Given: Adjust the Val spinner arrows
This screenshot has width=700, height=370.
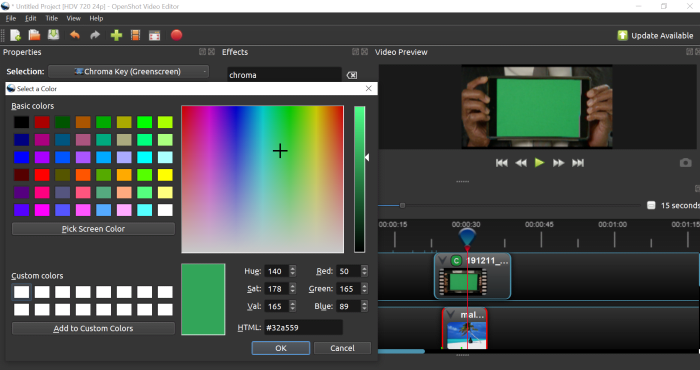Looking at the screenshot, I should (x=292, y=306).
